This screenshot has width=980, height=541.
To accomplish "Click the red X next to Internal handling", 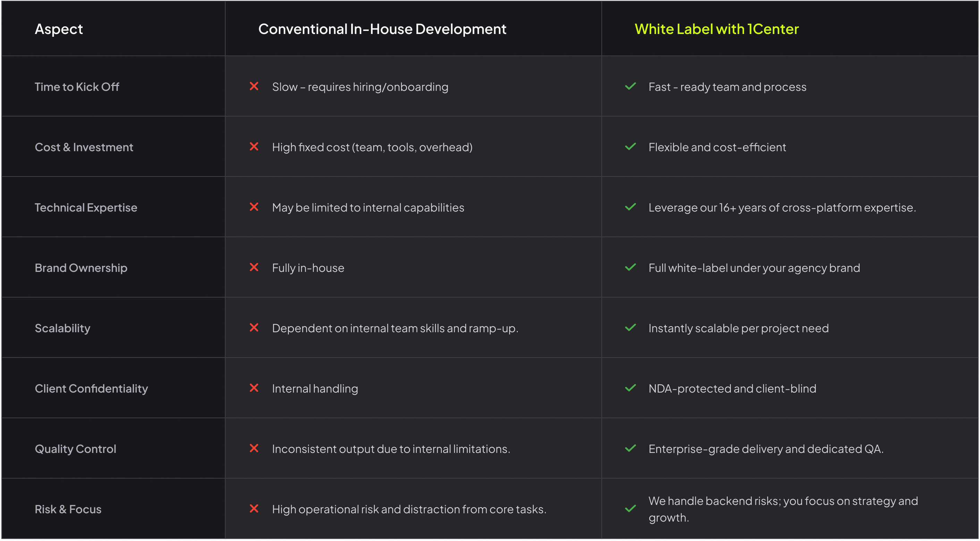I will tap(254, 388).
